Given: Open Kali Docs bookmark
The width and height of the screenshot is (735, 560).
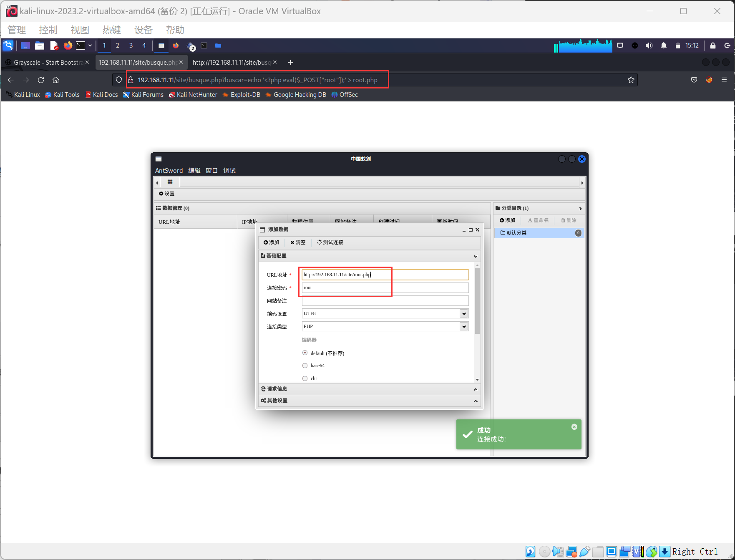Looking at the screenshot, I should [x=102, y=95].
